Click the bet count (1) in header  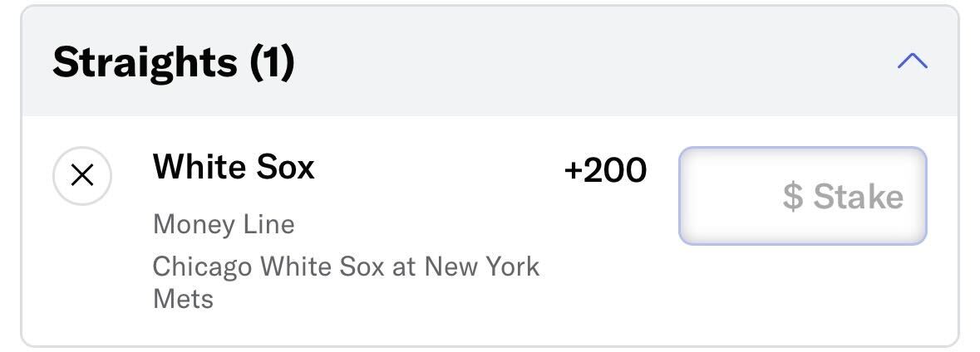(x=273, y=61)
